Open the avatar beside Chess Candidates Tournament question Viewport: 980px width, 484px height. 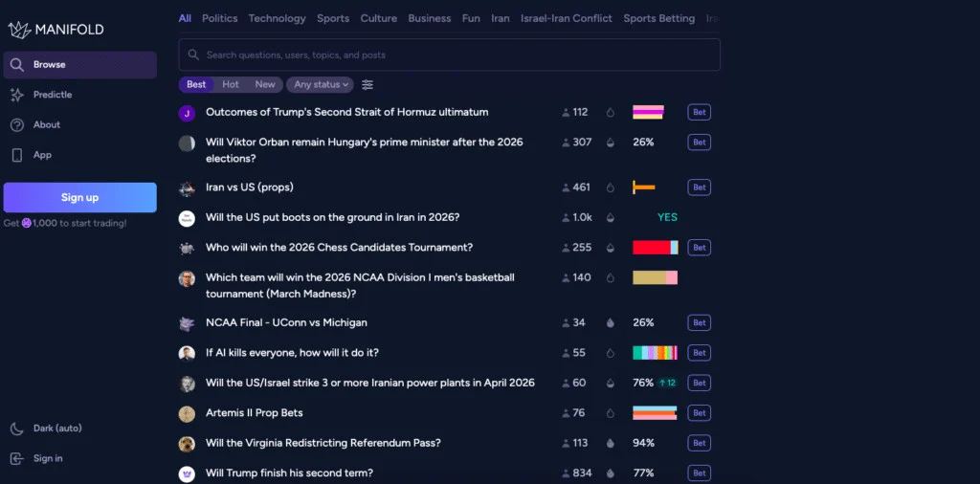point(187,248)
